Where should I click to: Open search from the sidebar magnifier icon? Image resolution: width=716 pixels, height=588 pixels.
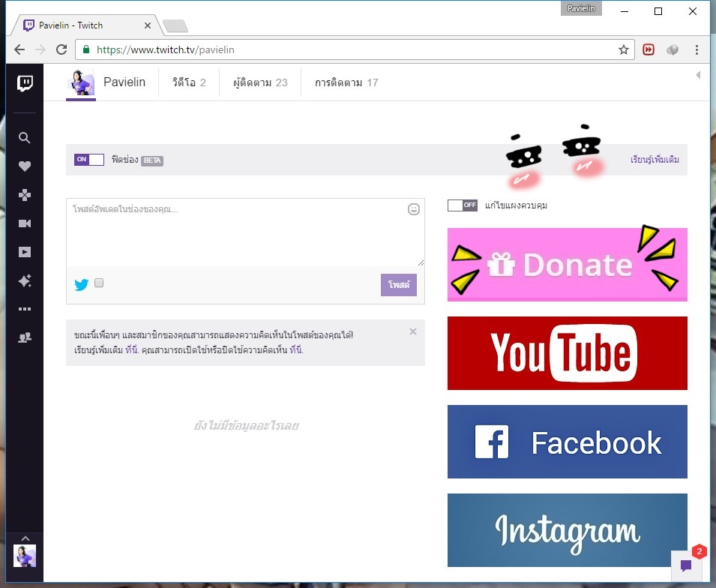pyautogui.click(x=25, y=137)
